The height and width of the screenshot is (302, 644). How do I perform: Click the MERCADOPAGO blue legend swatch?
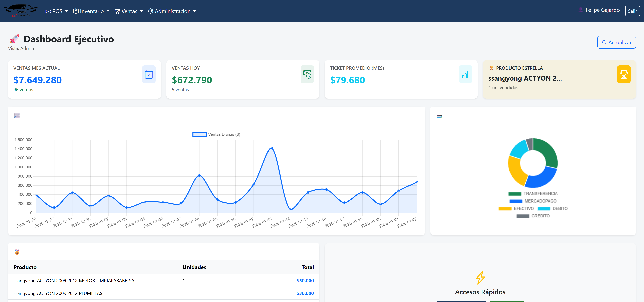point(516,201)
